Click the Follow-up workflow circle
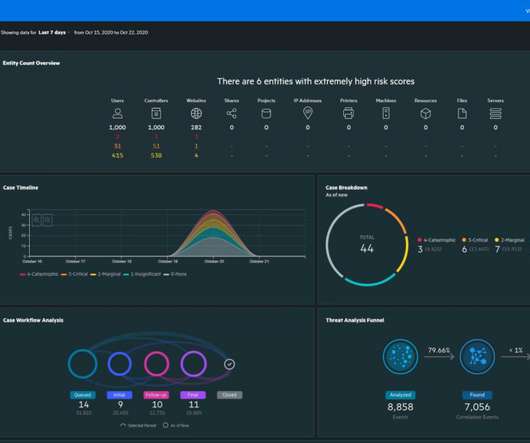Viewport: 530px width, 443px height. pos(156,364)
